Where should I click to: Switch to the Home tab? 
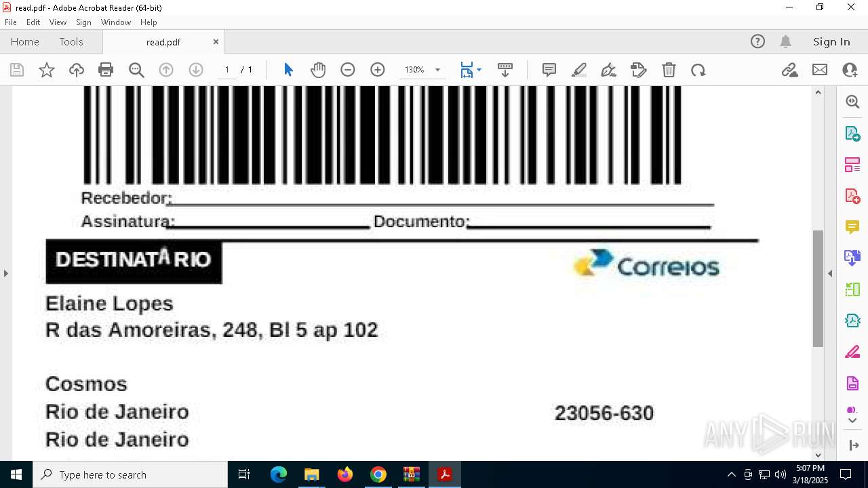25,41
